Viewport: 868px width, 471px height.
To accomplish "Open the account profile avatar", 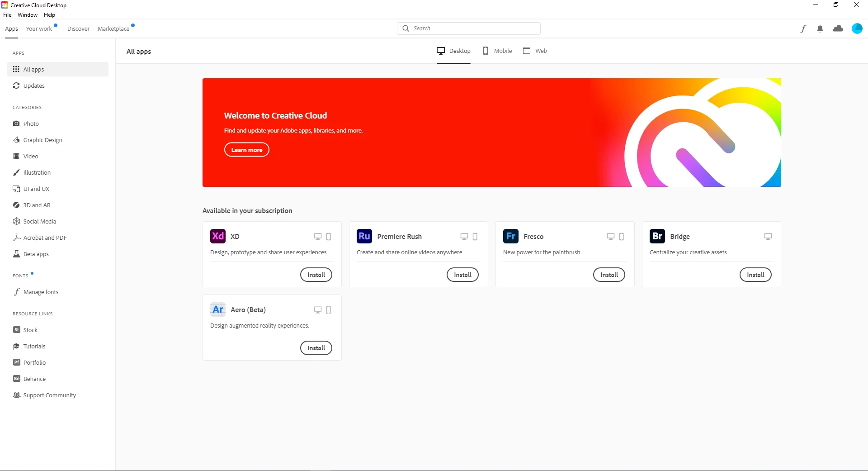I will click(857, 29).
